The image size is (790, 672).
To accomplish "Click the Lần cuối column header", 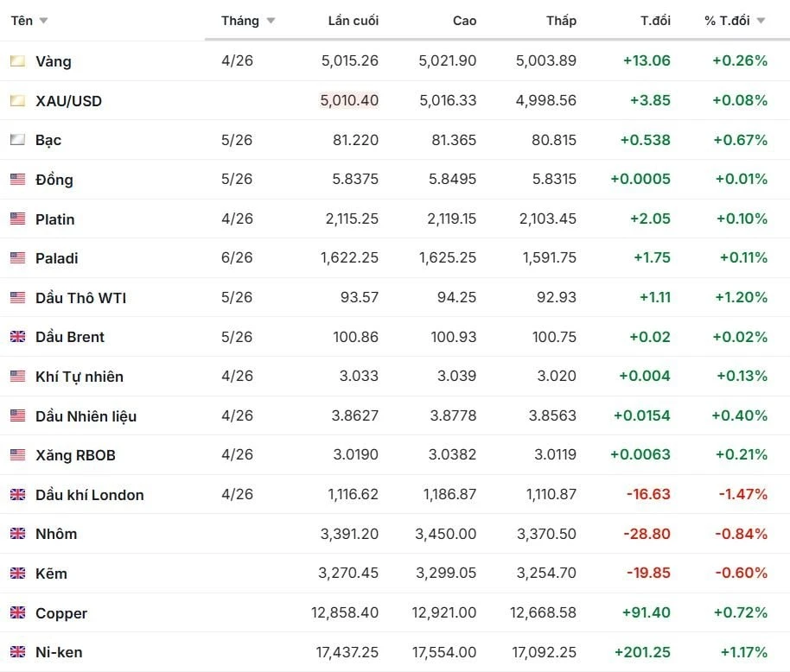I will 353,21.
